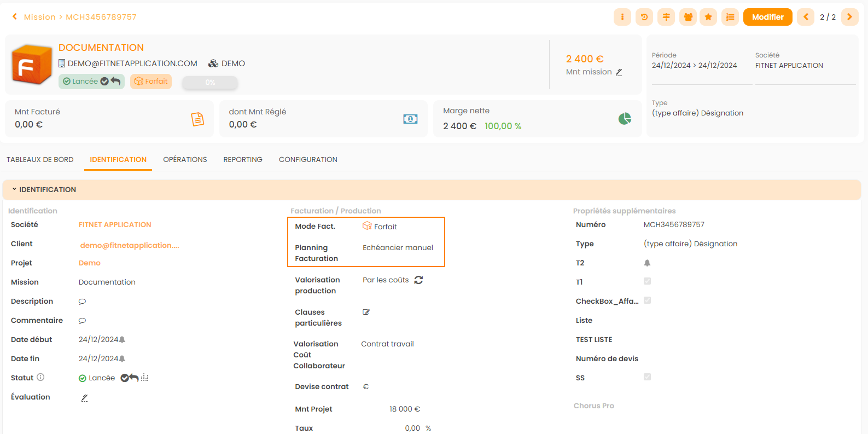Go to previous mission with left chevron
Image resolution: width=868 pixels, height=434 pixels.
[x=806, y=17]
